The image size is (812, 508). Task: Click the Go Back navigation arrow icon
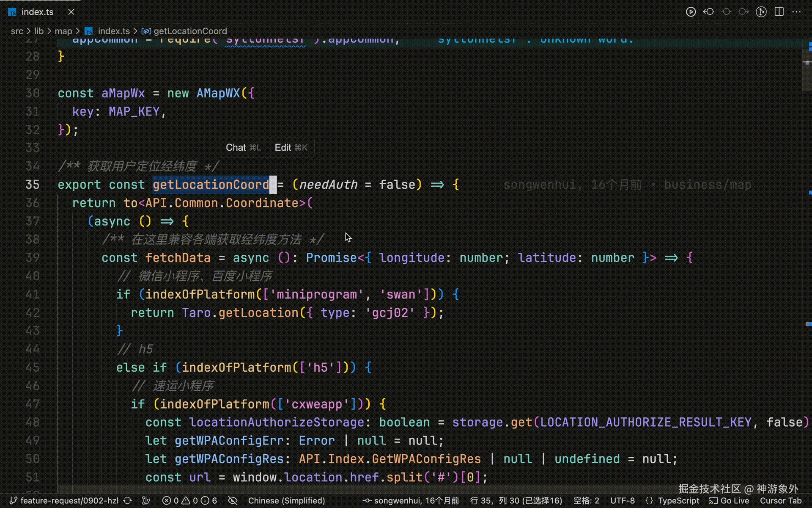click(x=708, y=12)
